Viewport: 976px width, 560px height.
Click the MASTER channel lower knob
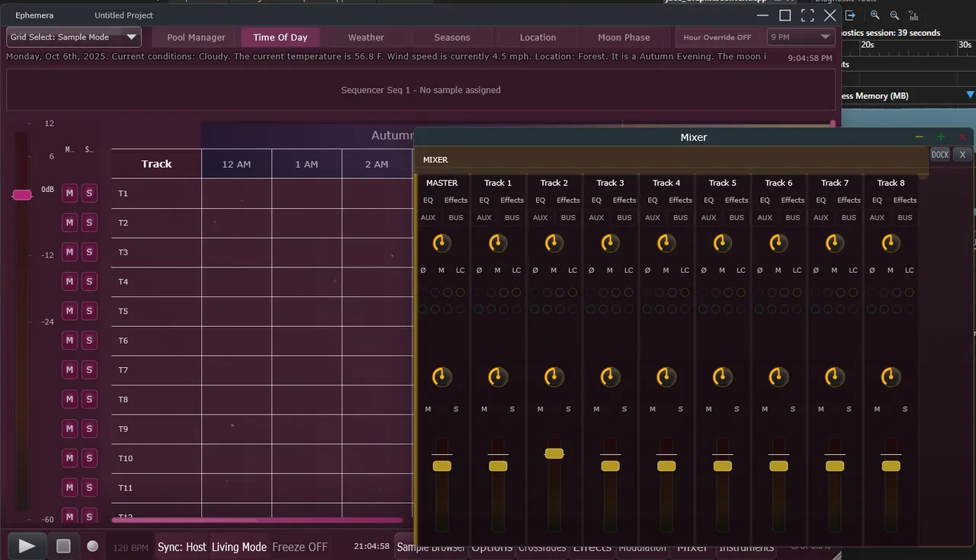441,376
